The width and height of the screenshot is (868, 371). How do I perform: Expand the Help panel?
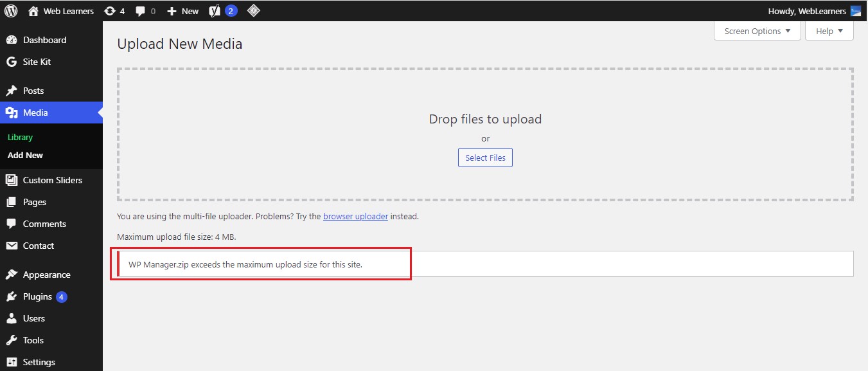pos(828,30)
